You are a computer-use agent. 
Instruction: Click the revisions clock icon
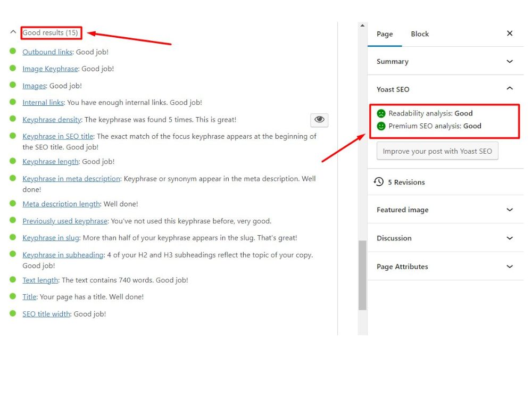click(x=379, y=182)
